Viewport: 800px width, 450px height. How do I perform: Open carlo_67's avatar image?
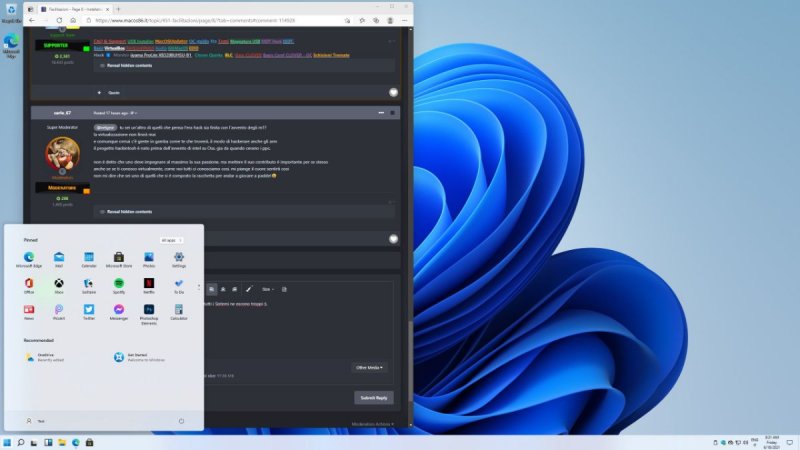tap(62, 153)
